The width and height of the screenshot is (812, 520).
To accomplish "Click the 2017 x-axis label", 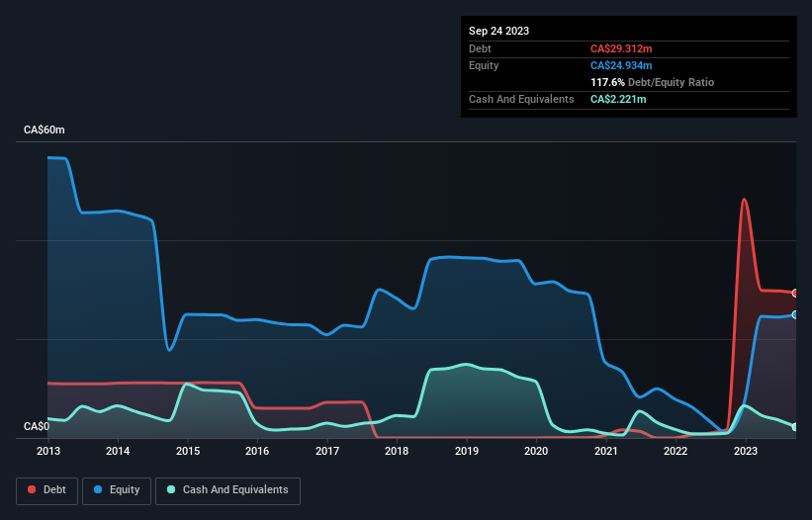I will pyautogui.click(x=327, y=451).
